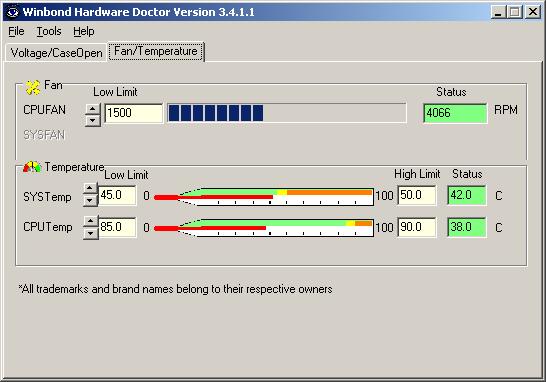Click the CPUTemp low limit field 85.0
Image resolution: width=546 pixels, height=382 pixels.
[x=117, y=227]
